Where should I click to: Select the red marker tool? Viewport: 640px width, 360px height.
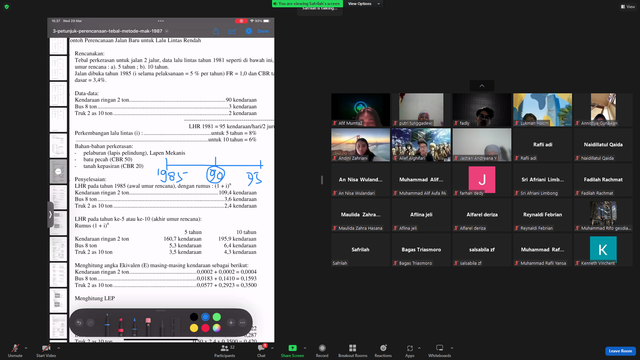pos(121,326)
